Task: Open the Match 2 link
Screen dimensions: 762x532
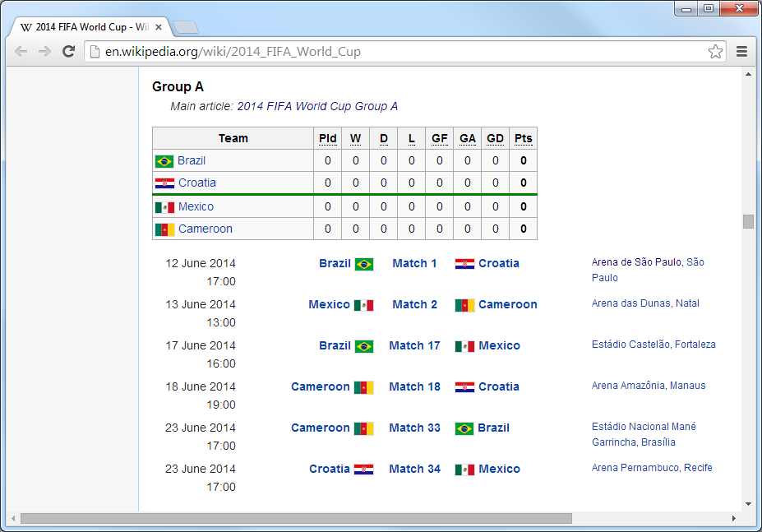Action: pos(414,304)
